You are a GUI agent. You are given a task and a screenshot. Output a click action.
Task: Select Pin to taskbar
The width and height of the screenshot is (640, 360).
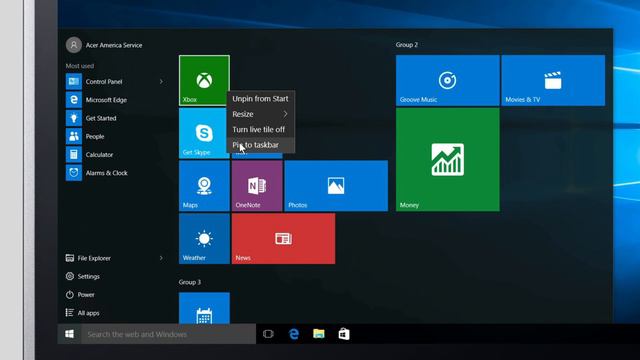(260, 145)
